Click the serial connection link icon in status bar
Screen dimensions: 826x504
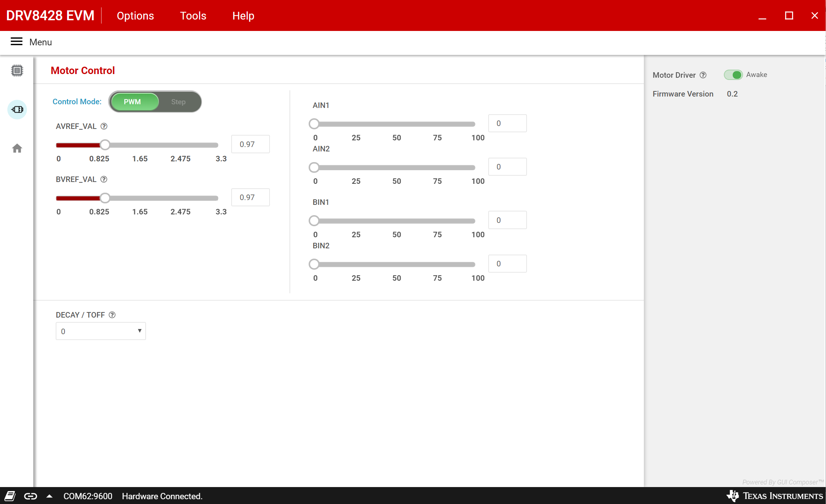(x=31, y=496)
